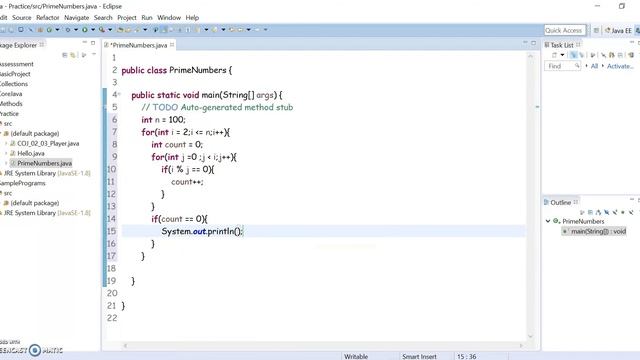Click the Debug bug icon in main toolbar
This screenshot has width=640, height=360.
[68, 30]
